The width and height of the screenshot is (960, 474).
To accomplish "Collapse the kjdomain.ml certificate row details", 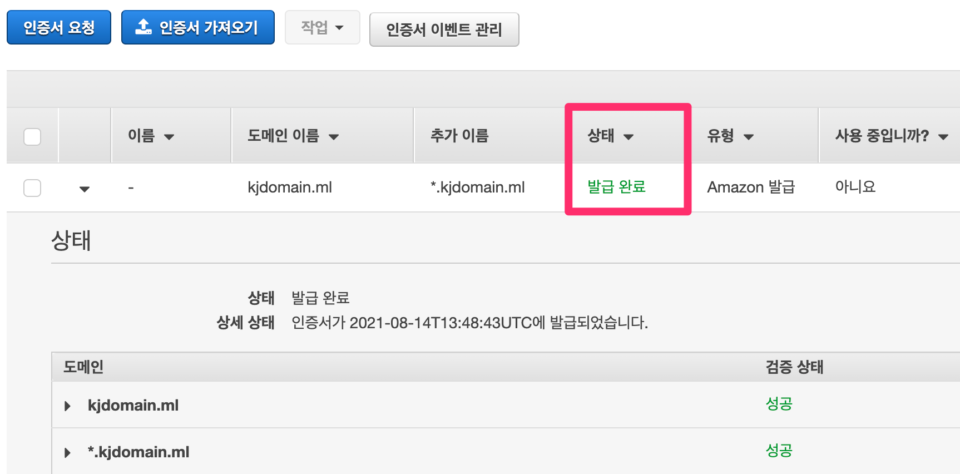I will pyautogui.click(x=84, y=189).
